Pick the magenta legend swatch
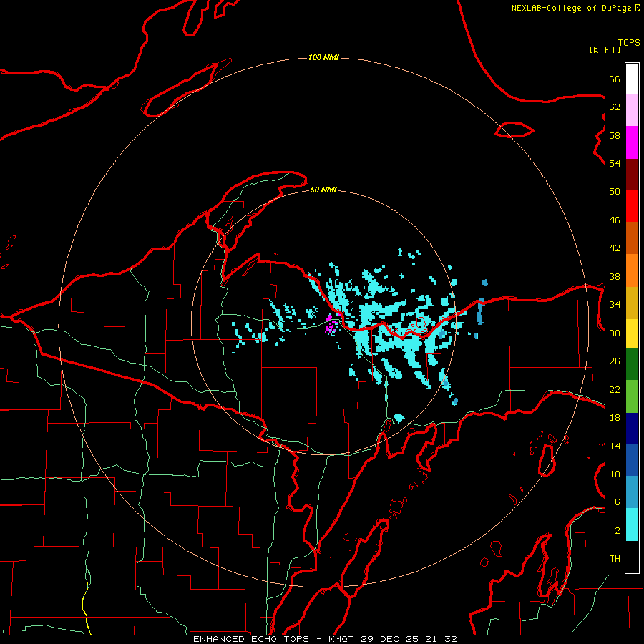This screenshot has width=644, height=644. pyautogui.click(x=632, y=142)
